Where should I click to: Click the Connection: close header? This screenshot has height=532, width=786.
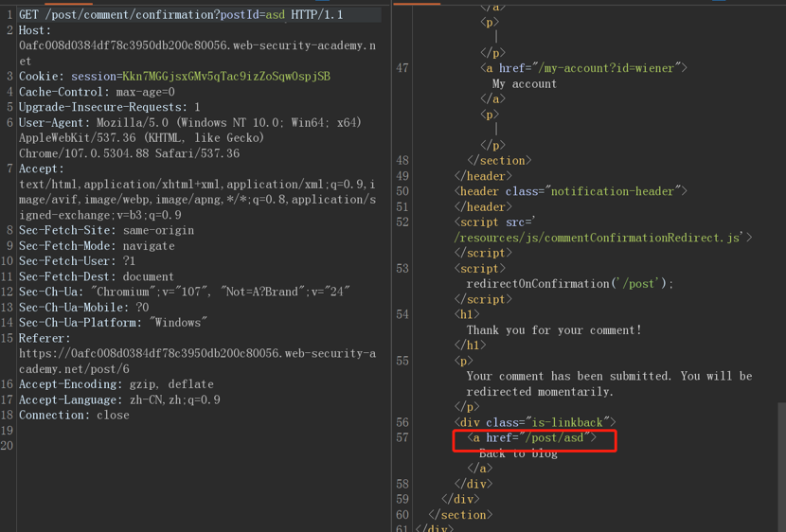point(74,415)
